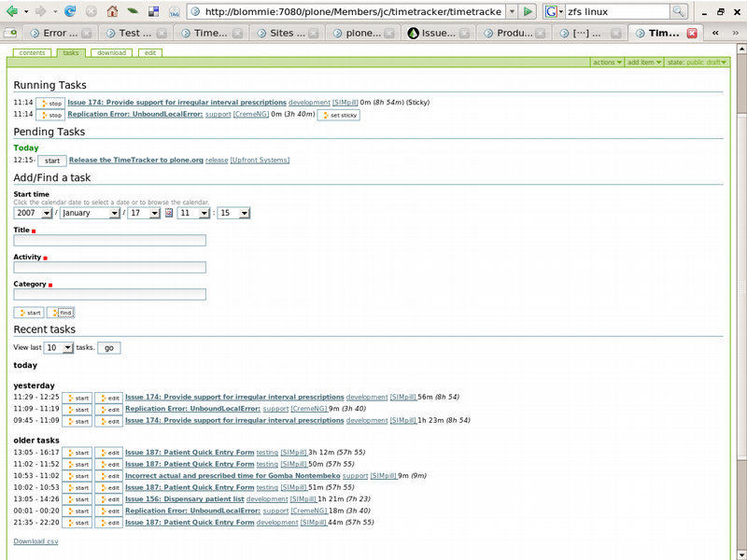This screenshot has height=560, width=747.
Task: Expand the year dropdown showing 2007
Action: (x=34, y=213)
